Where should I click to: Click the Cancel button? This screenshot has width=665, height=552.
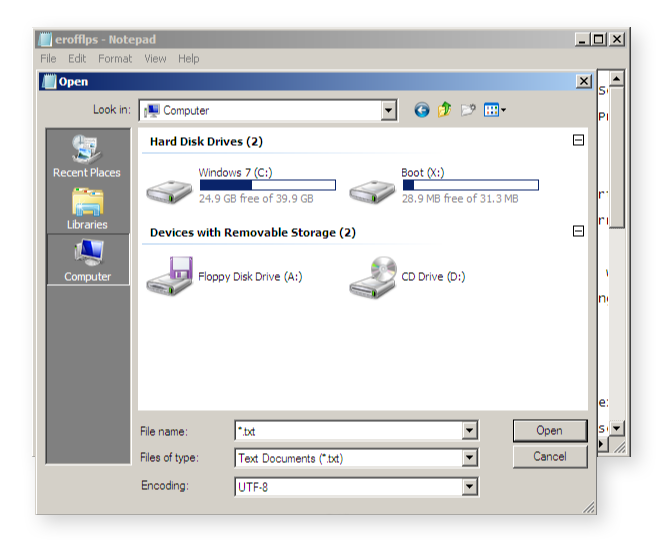point(549,456)
